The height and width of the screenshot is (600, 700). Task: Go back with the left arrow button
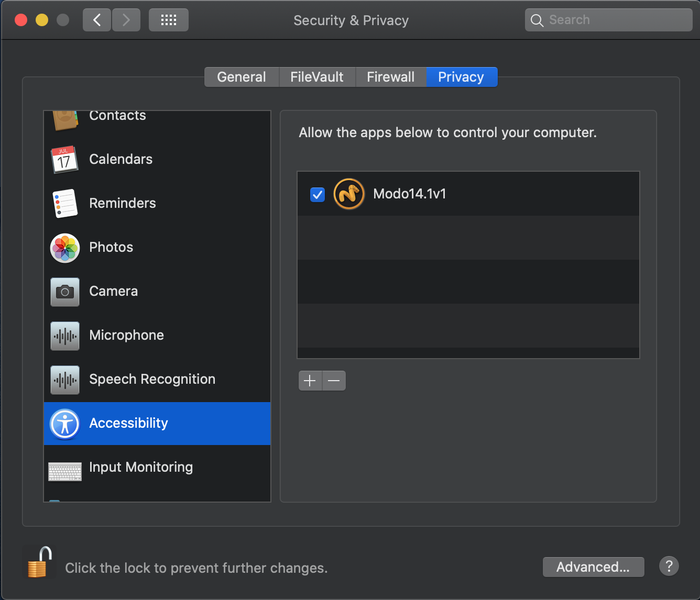(97, 20)
